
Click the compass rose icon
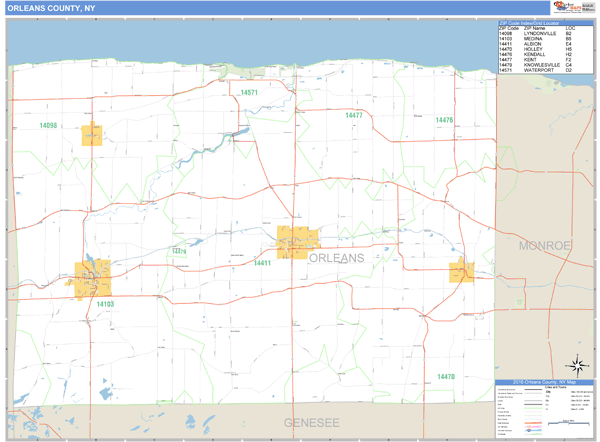pos(575,365)
